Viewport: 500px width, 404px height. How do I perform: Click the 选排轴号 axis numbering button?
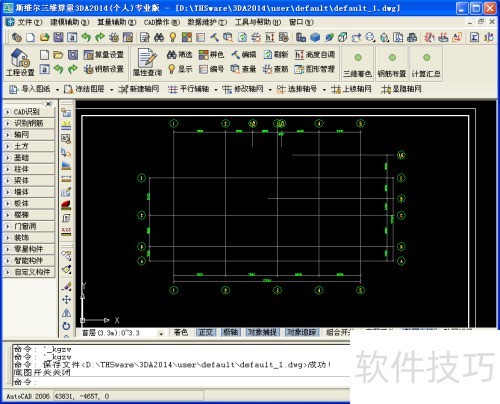click(x=296, y=89)
